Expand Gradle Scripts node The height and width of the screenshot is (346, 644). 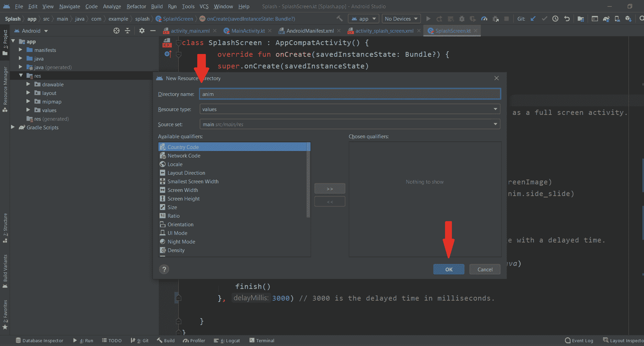click(13, 127)
